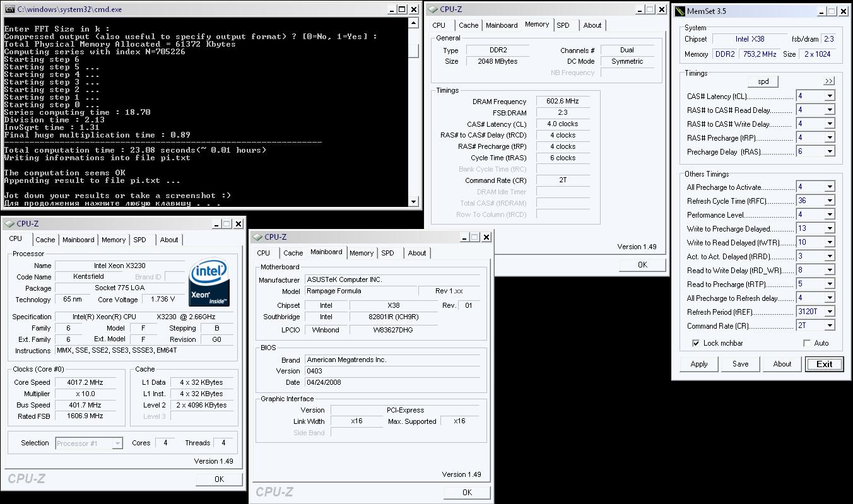Open RAS# to CAS# Read Delay dropdown

point(830,110)
